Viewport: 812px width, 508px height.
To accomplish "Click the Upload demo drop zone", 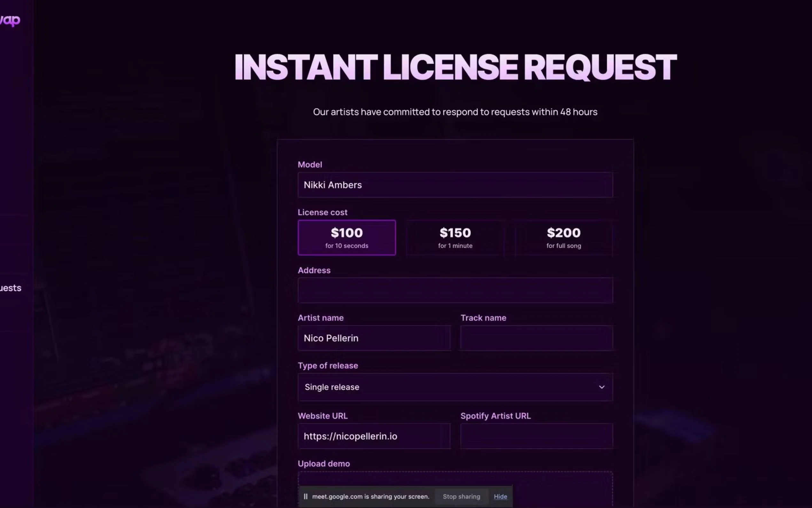I will click(455, 479).
